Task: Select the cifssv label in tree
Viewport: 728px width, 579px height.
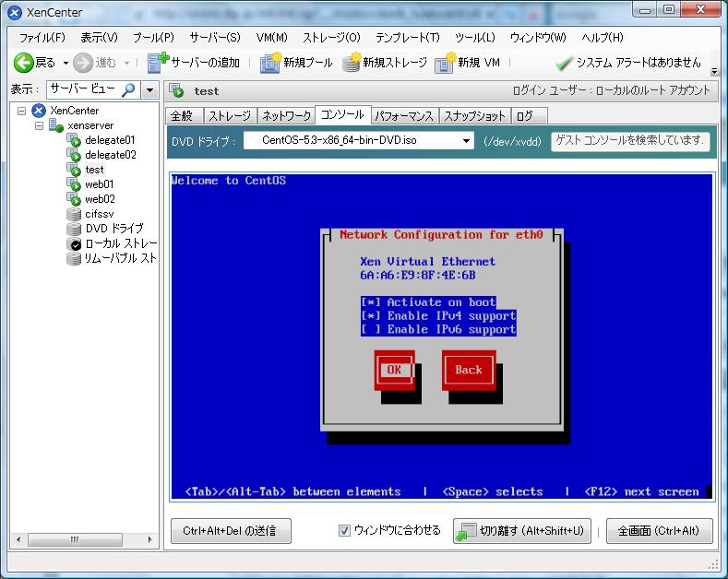Action: point(100,214)
